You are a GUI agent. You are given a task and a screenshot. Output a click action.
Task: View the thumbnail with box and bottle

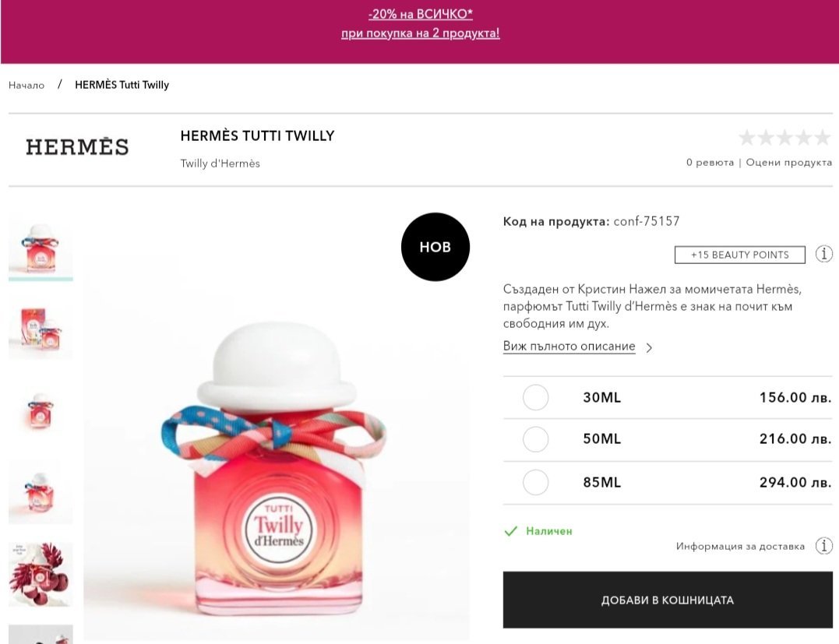point(41,329)
